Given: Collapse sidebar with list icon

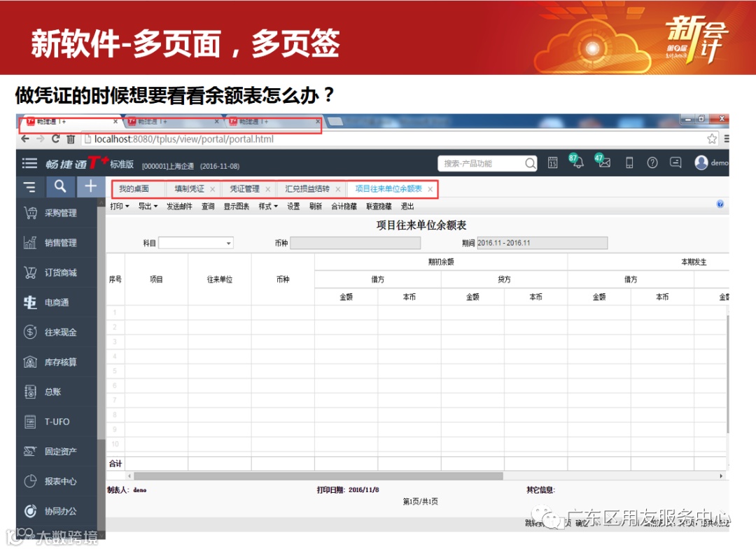Looking at the screenshot, I should tap(30, 186).
